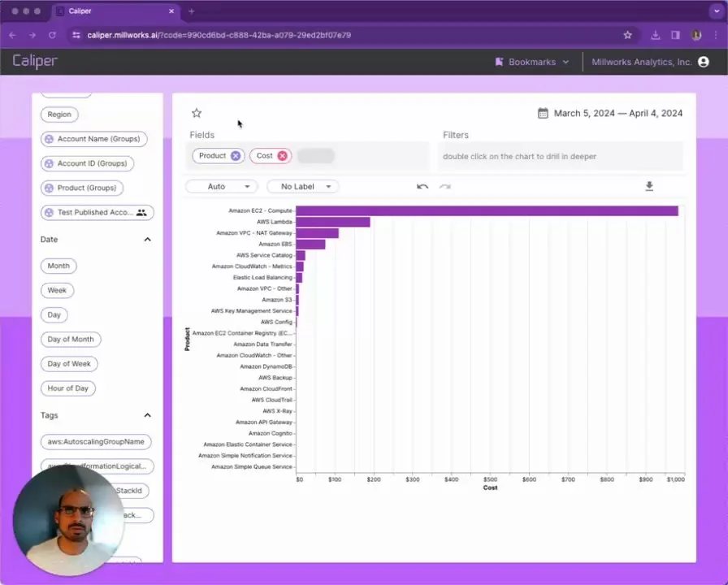
Task: Click the undo arrow icon
Action: [x=422, y=186]
